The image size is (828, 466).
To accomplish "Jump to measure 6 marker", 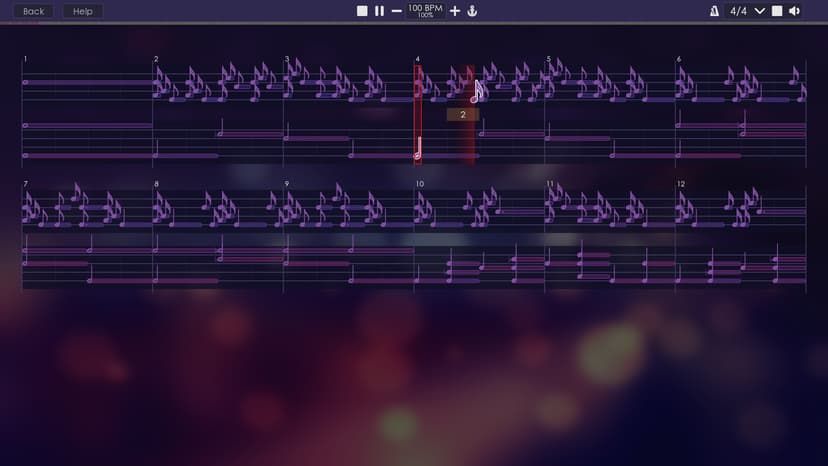I will [x=679, y=59].
